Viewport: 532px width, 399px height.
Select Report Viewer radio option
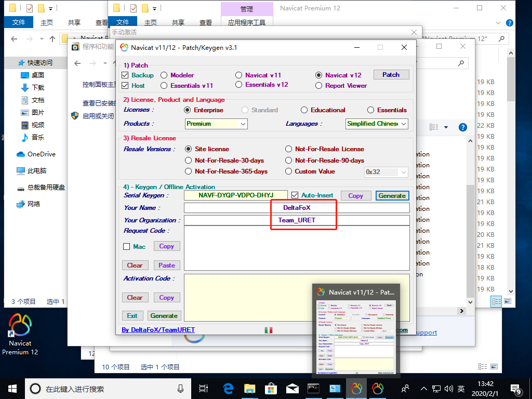pos(318,86)
